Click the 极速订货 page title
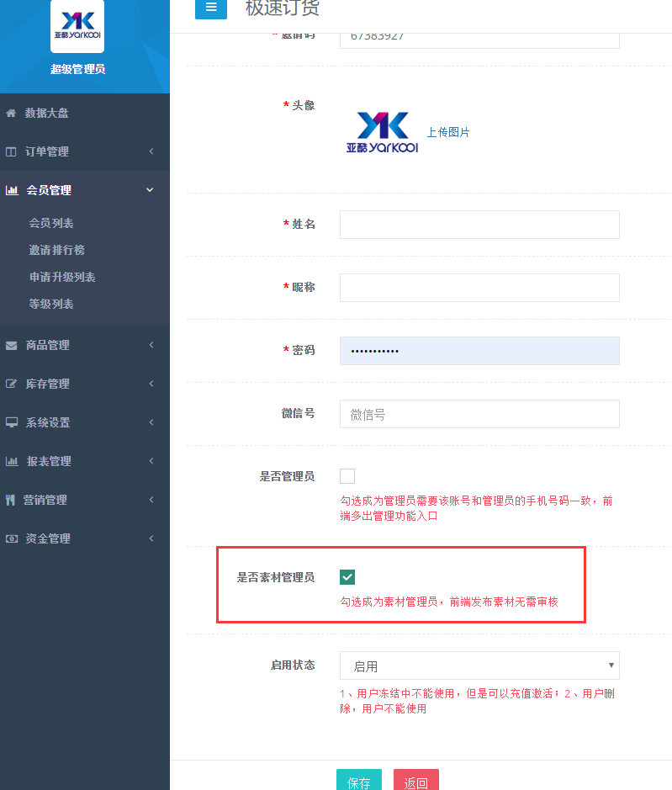Screen dimensions: 672x790 (283, 8)
